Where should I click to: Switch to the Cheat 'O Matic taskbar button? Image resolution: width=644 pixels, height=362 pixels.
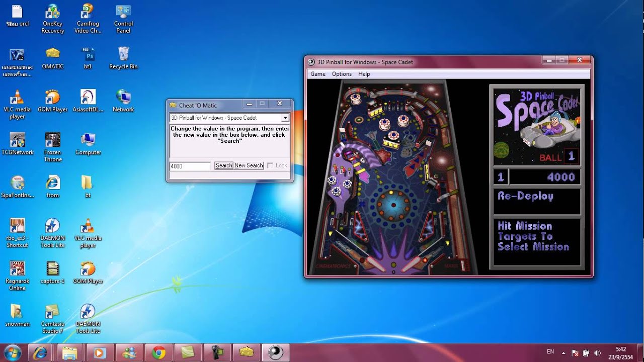coord(247,353)
